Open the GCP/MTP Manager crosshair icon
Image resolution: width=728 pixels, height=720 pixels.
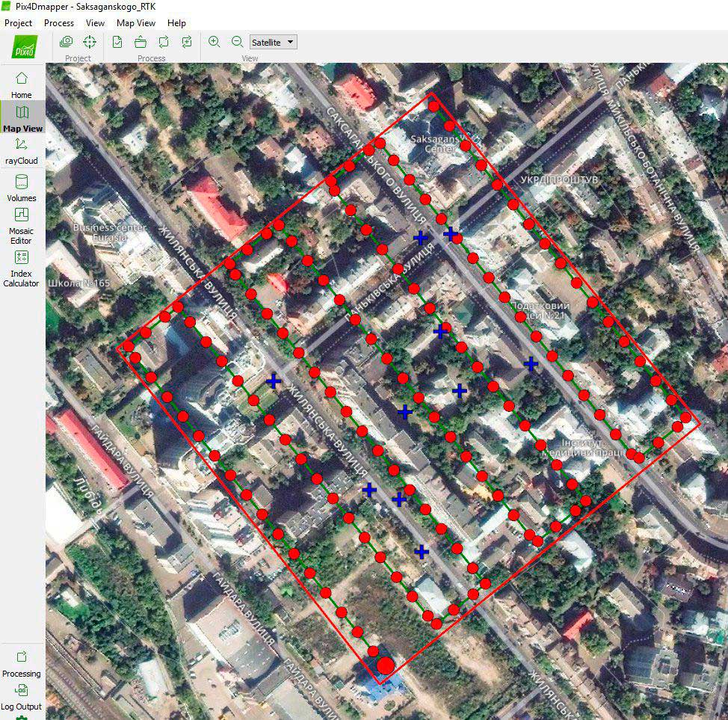[90, 42]
